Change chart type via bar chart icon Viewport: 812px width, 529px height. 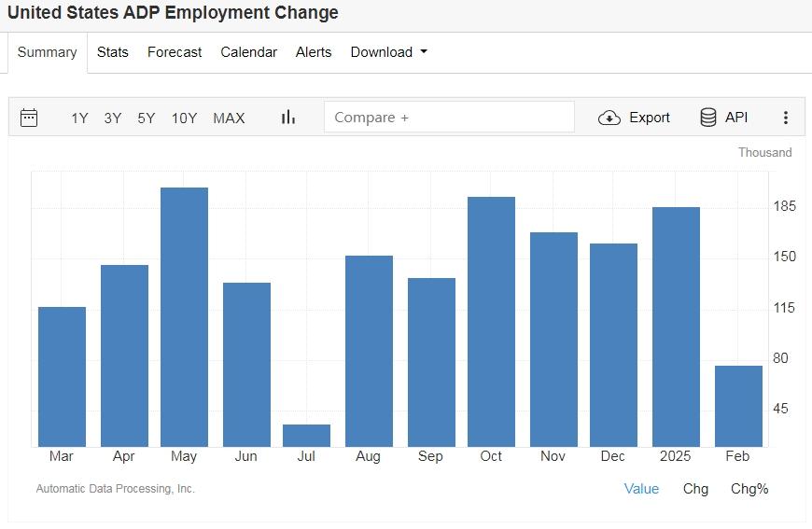coord(288,118)
